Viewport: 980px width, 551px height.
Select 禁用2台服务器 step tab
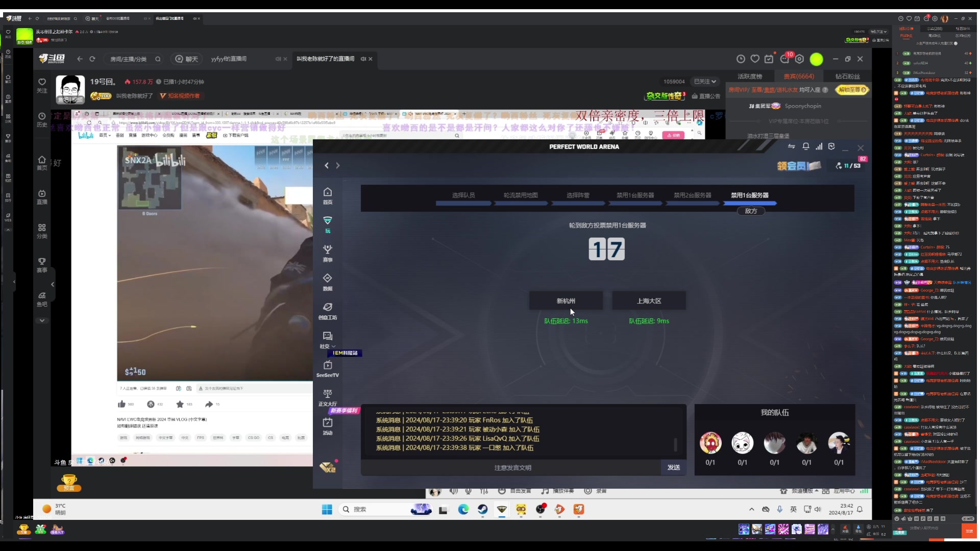point(693,195)
